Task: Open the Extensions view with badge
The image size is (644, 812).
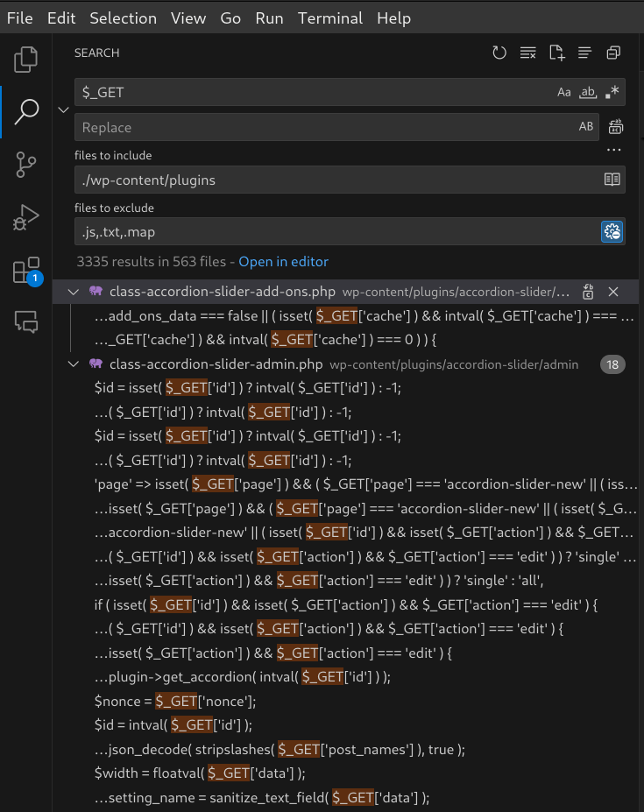Action: pos(26,270)
